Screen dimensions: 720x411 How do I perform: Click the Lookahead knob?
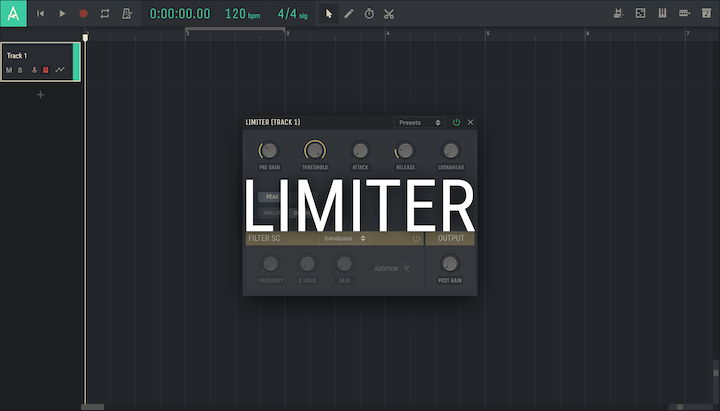[x=450, y=150]
